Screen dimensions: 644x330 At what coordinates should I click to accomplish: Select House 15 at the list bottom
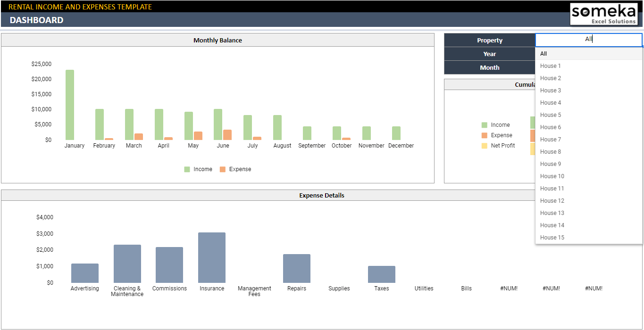(552, 238)
